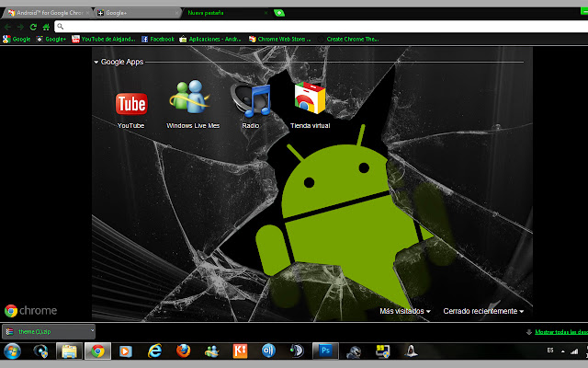This screenshot has width=588, height=368.
Task: Click Mostrar todas las descargas link
Action: pyautogui.click(x=561, y=332)
